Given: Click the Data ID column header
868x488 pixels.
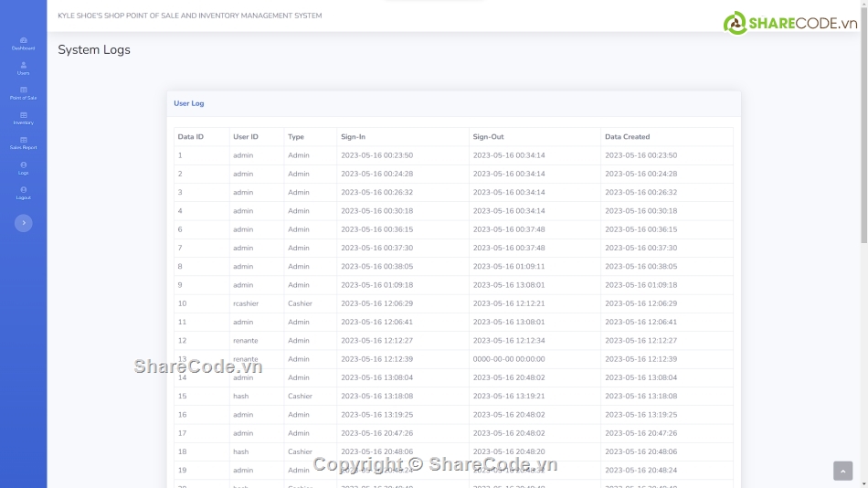Looking at the screenshot, I should pos(191,137).
